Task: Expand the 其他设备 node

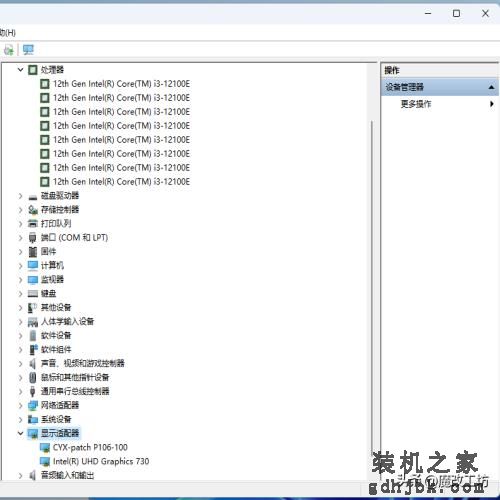Action: point(20,308)
